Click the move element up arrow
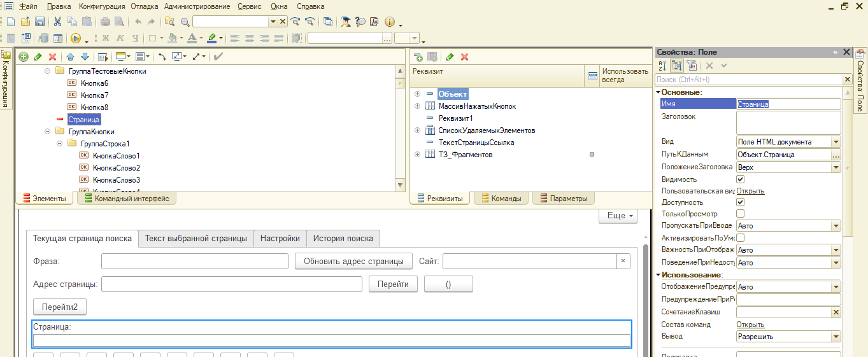 point(71,57)
